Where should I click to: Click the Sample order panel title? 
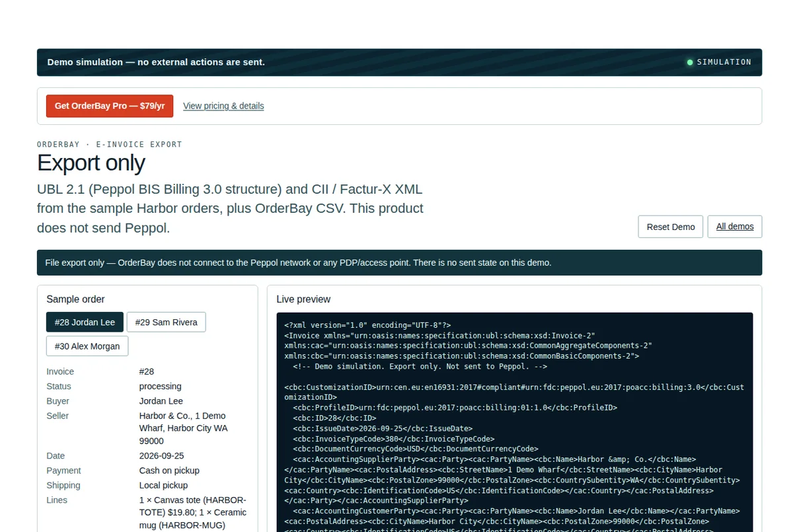tap(75, 299)
